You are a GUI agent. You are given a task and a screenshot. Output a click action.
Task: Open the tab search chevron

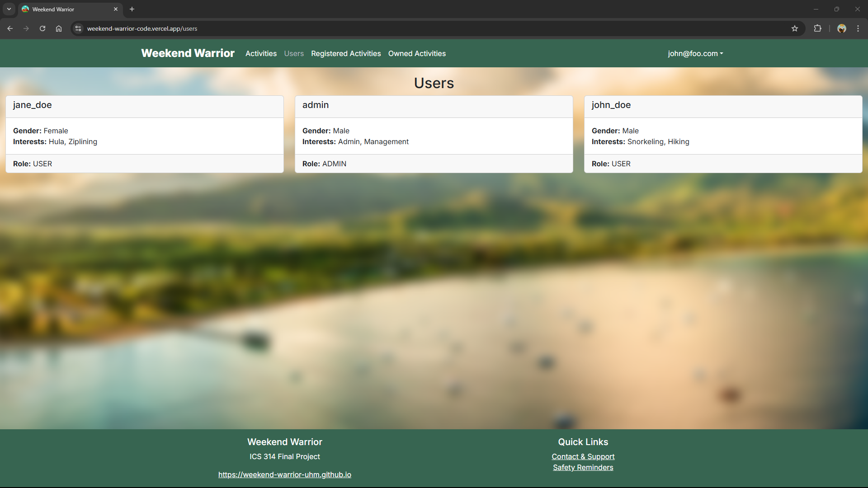9,9
